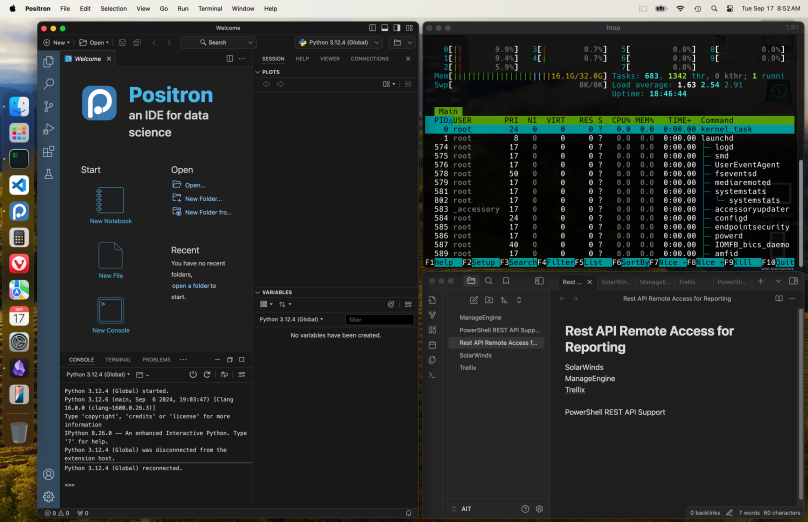
Task: Click New File on Welcome page
Action: pos(111,261)
